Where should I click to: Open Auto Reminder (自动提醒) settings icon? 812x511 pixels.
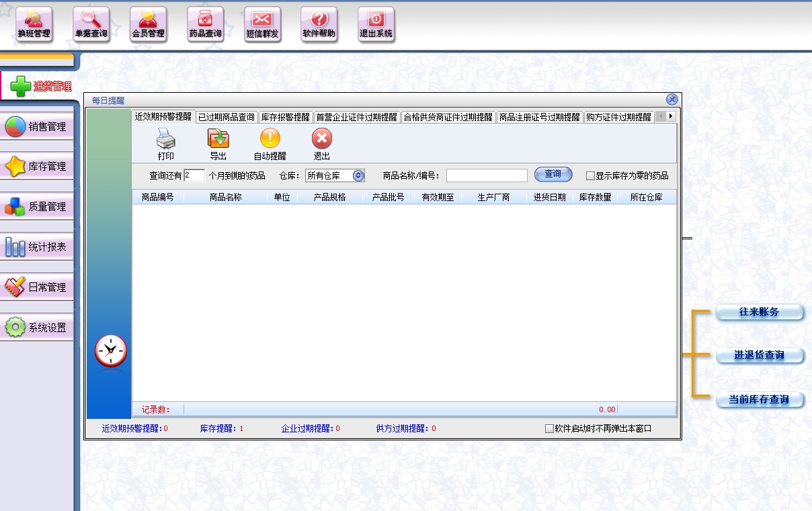pyautogui.click(x=270, y=140)
